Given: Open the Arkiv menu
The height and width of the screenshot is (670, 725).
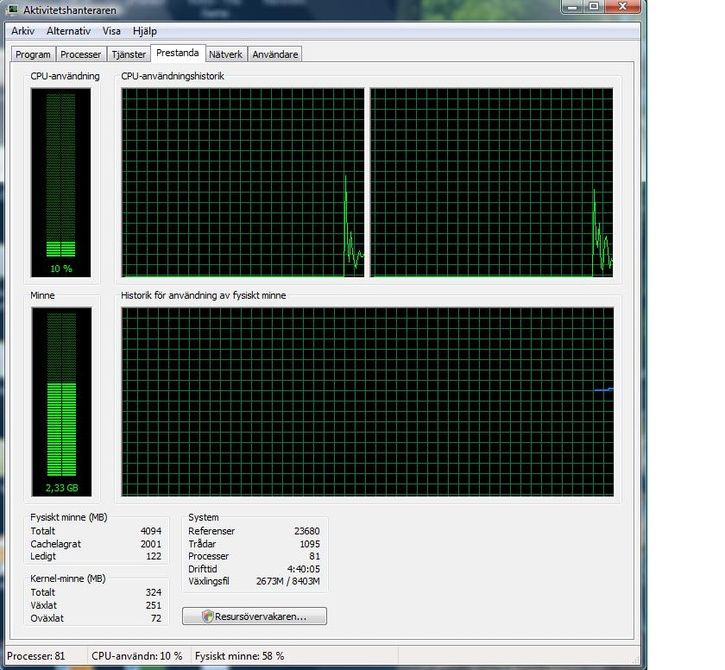Looking at the screenshot, I should pos(23,31).
